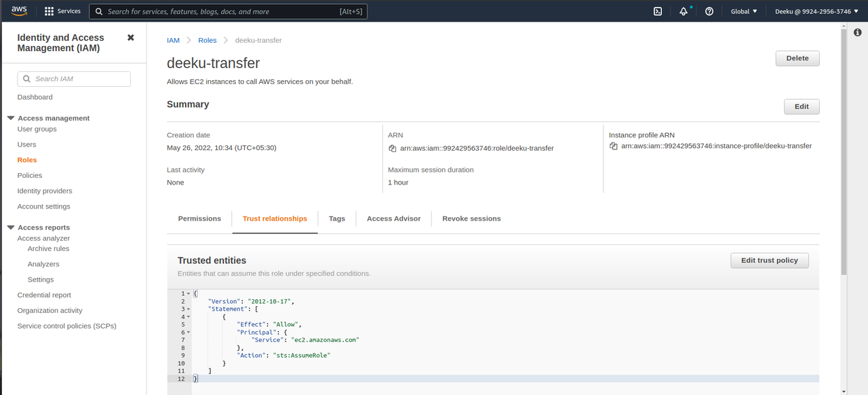This screenshot has width=868, height=395.
Task: Open User groups in the sidebar
Action: point(37,129)
